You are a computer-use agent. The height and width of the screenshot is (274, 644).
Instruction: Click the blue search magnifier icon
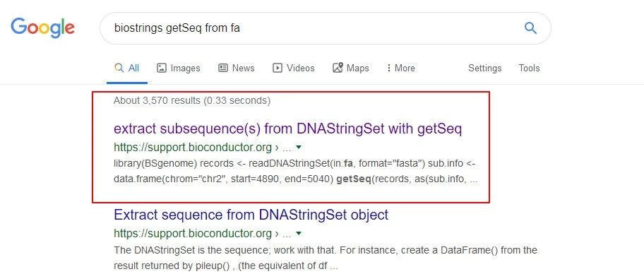point(530,28)
